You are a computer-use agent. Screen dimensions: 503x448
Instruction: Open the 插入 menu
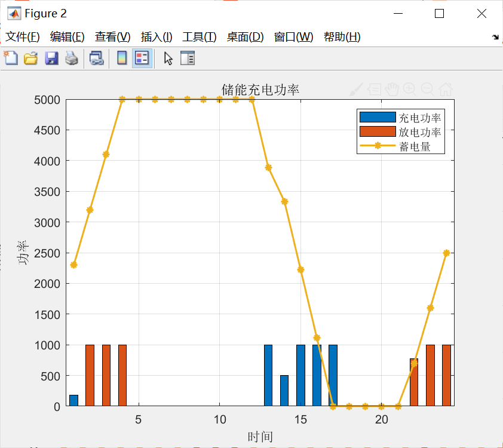point(156,36)
